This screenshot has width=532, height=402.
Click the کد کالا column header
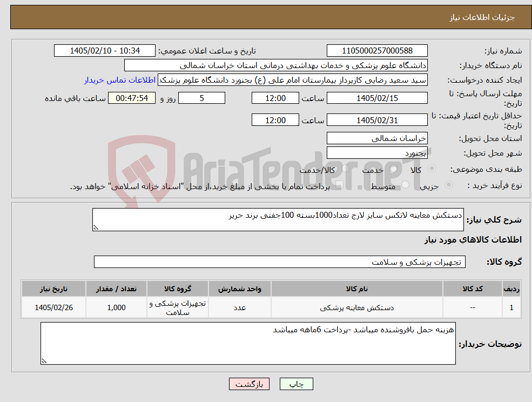pyautogui.click(x=472, y=289)
